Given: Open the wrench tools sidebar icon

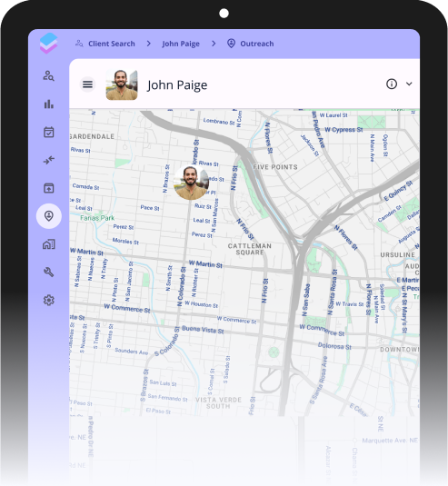Looking at the screenshot, I should pyautogui.click(x=49, y=273).
